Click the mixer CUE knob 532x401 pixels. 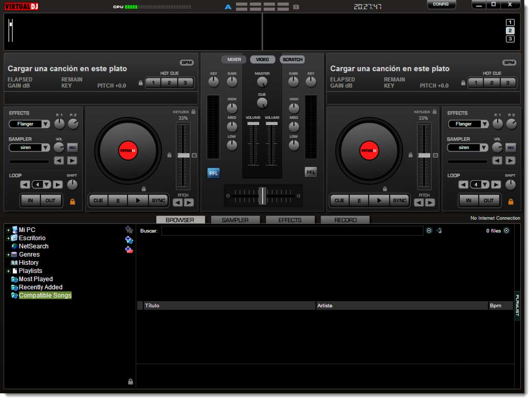[x=262, y=103]
